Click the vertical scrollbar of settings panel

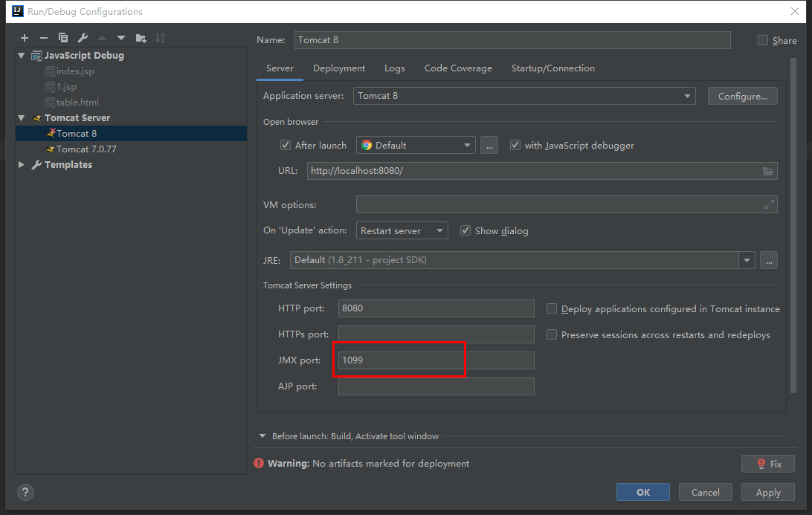(793, 226)
